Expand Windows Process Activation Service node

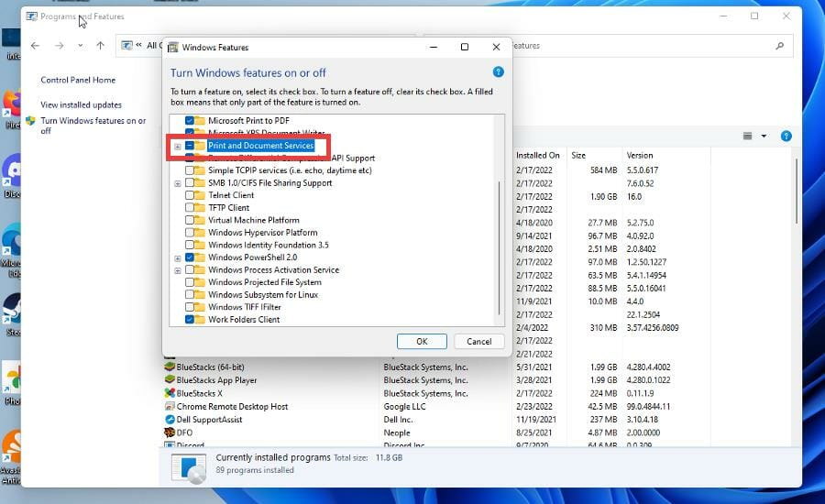point(178,270)
